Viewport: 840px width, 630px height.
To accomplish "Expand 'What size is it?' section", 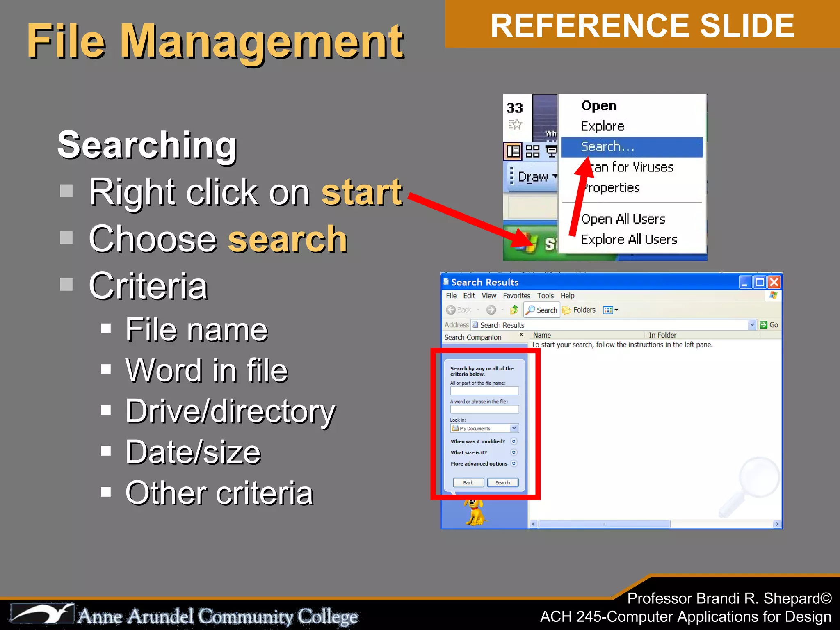I will (x=514, y=452).
